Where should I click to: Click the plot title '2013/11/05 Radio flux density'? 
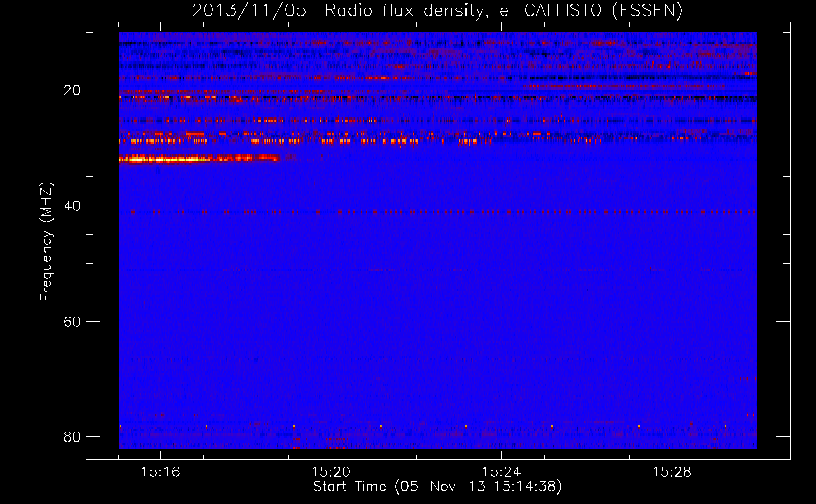tap(437, 11)
